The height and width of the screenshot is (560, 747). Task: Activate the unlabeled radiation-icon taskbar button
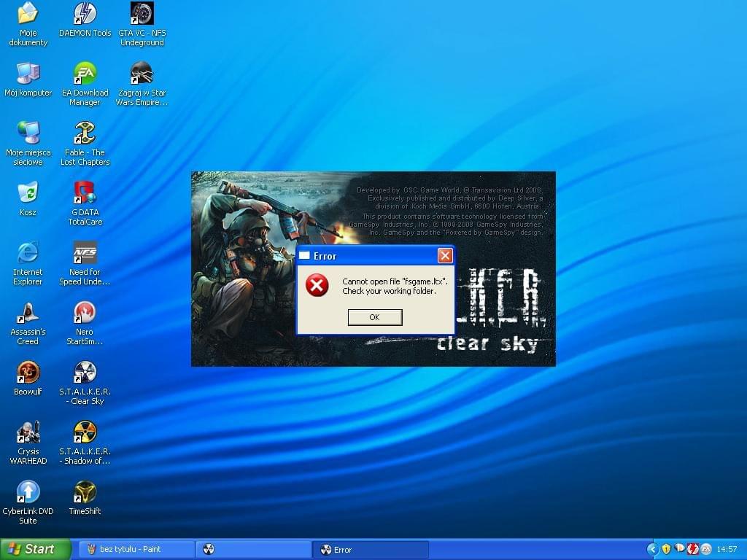pyautogui.click(x=253, y=550)
